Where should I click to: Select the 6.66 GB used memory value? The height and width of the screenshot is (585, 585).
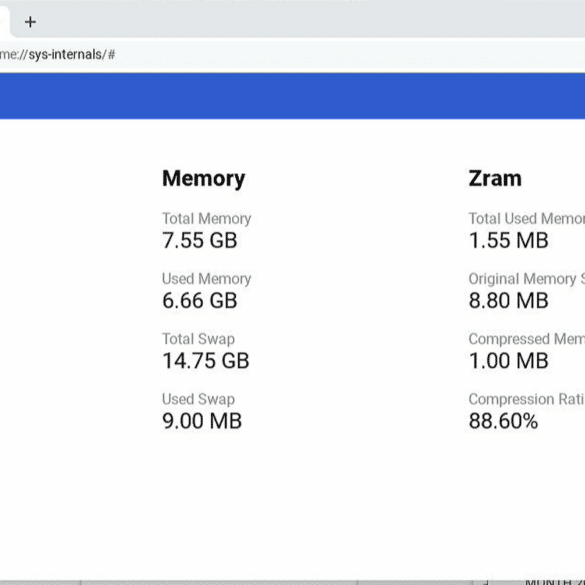tap(200, 301)
